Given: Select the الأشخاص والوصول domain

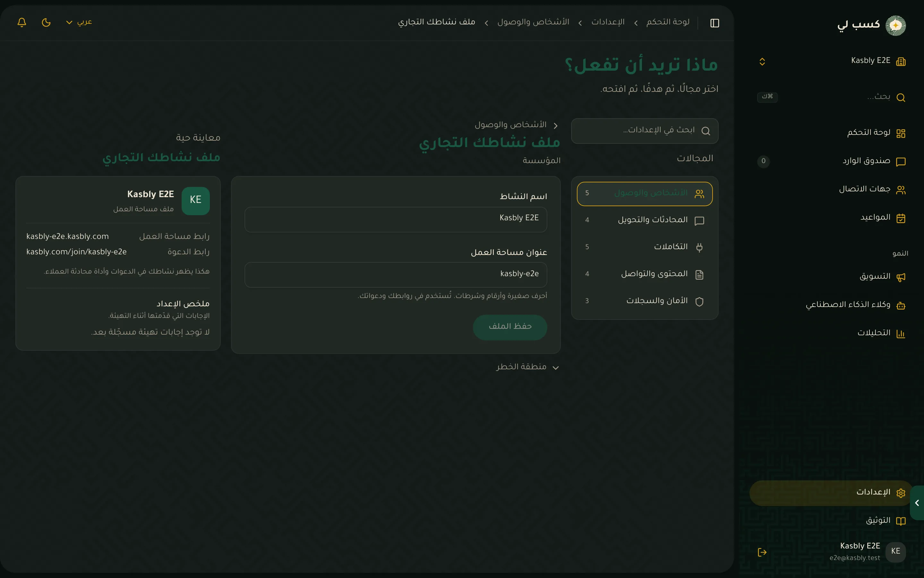Looking at the screenshot, I should pos(645,194).
